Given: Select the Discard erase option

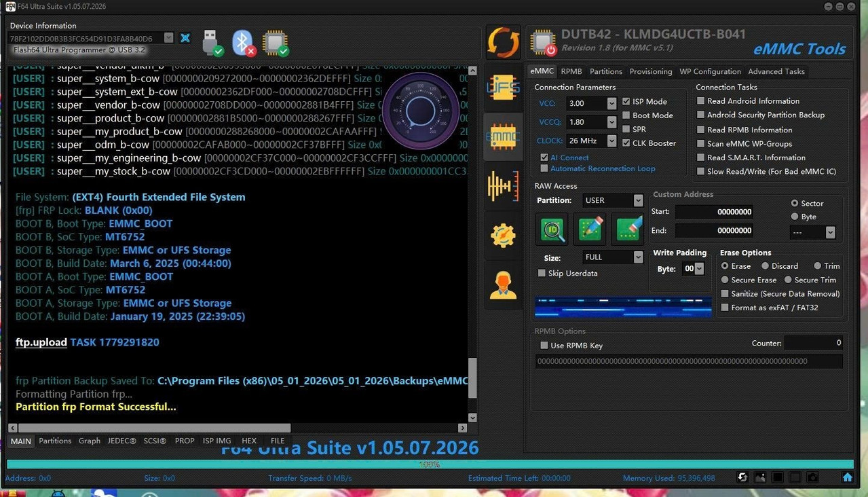Looking at the screenshot, I should coord(765,266).
